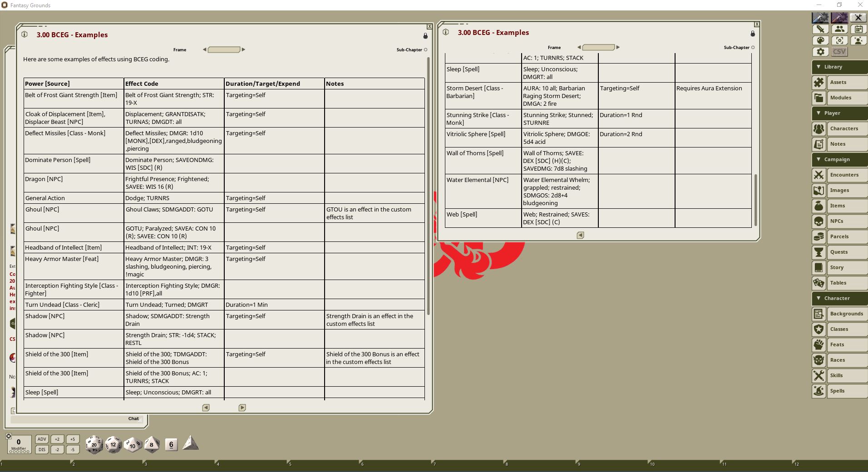Roll the d12 die
868x472 pixels.
point(113,445)
